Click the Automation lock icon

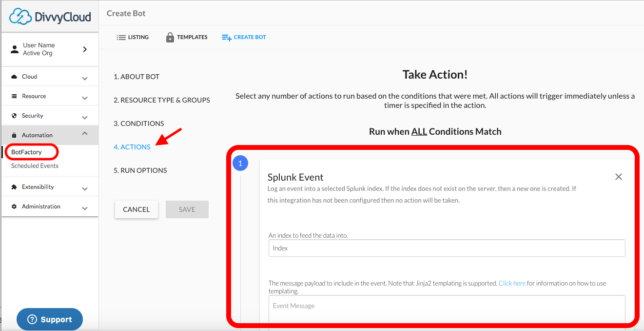point(14,135)
